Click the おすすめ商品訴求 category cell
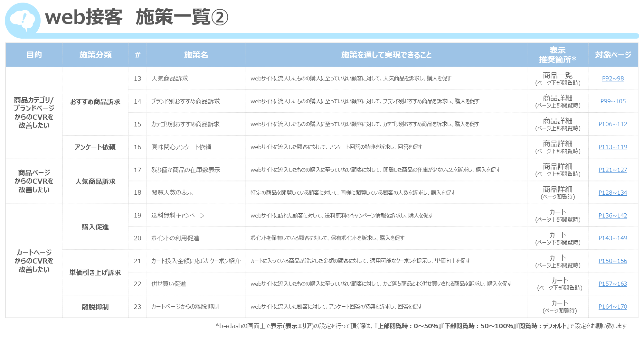 pos(95,102)
